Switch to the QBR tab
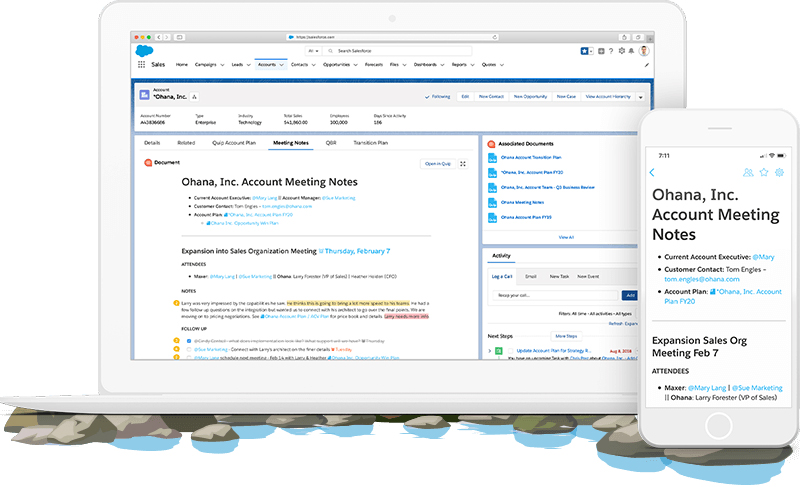 click(331, 143)
